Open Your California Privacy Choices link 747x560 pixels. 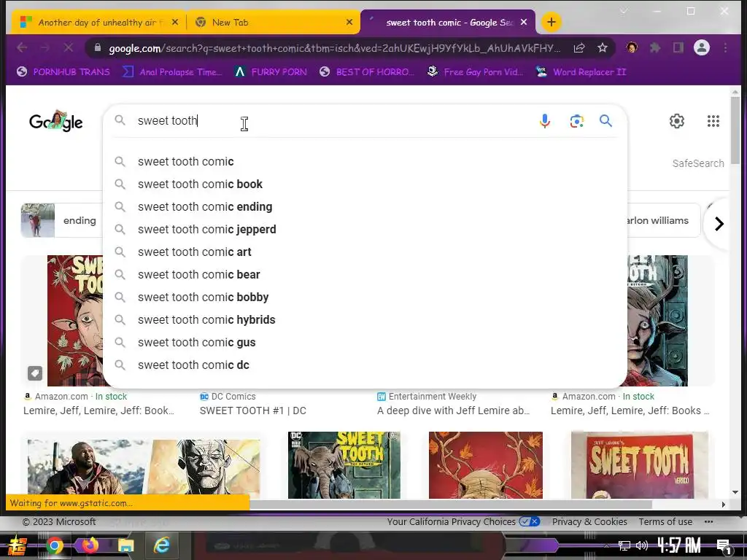coord(462,522)
